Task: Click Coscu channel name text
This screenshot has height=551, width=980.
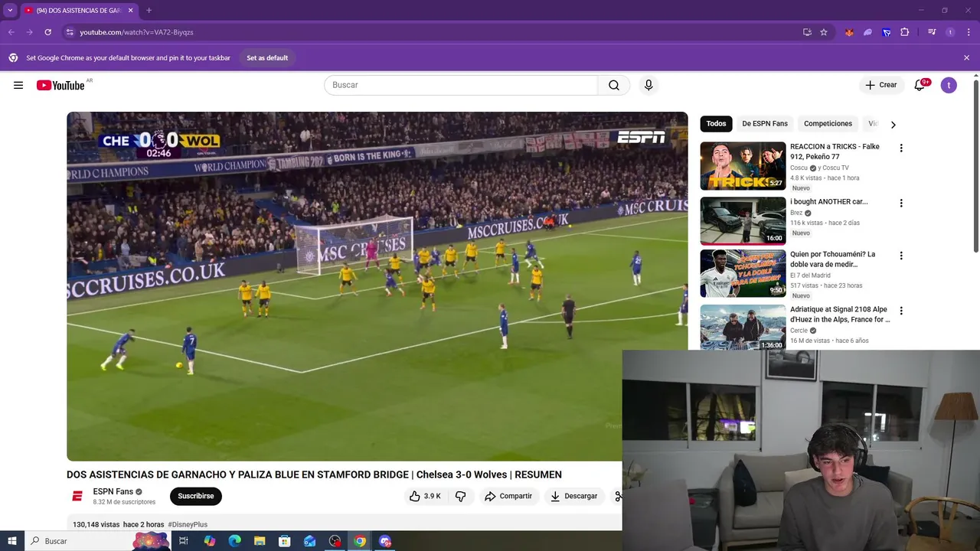Action: [799, 168]
